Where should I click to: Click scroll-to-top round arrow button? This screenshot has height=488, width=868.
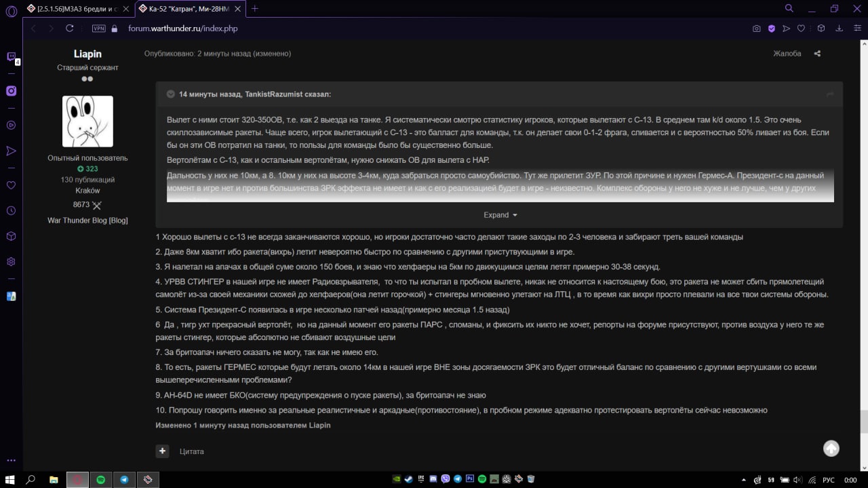click(x=831, y=449)
